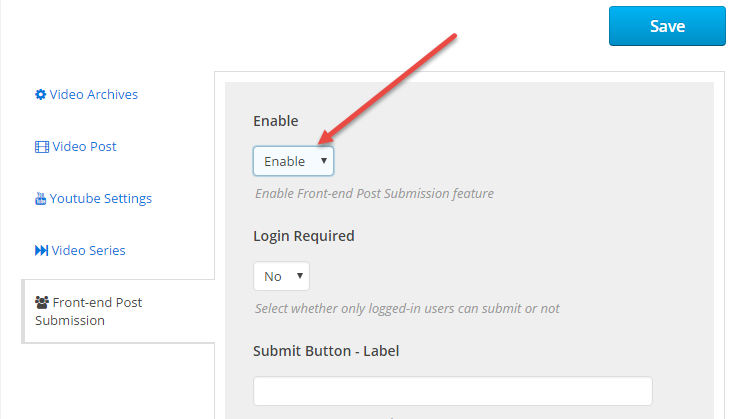Select the Front-end Post Submission tab label
The image size is (734, 419).
[x=88, y=311]
